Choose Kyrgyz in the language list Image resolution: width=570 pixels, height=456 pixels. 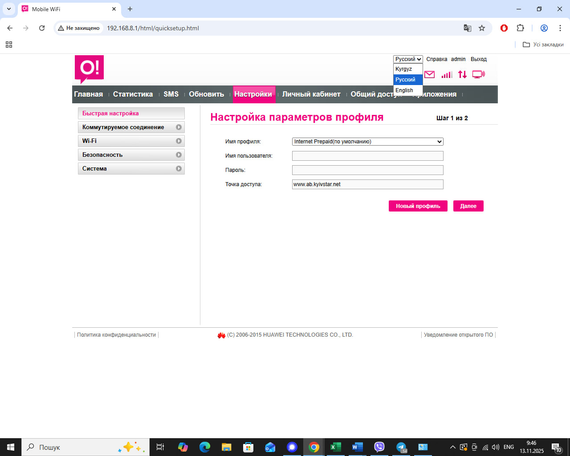(x=408, y=69)
